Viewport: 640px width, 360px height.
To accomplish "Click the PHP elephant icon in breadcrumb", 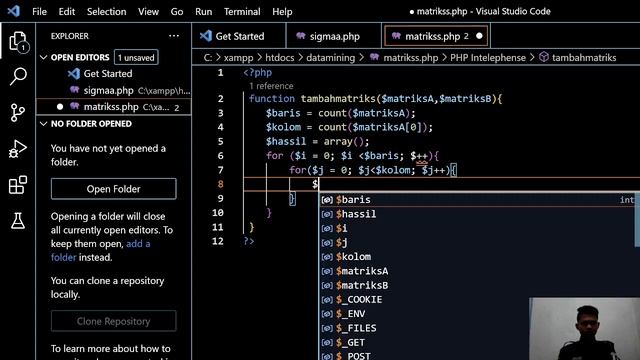I will click(374, 57).
